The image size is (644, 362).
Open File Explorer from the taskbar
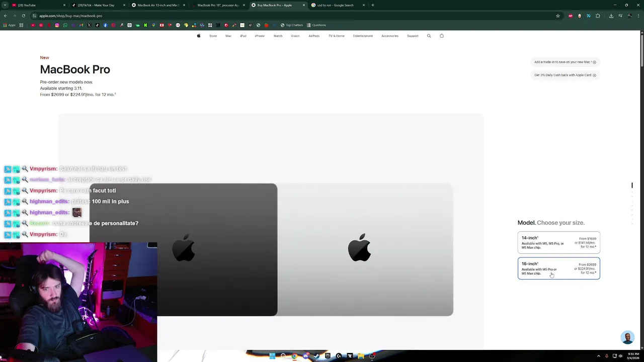point(361,356)
